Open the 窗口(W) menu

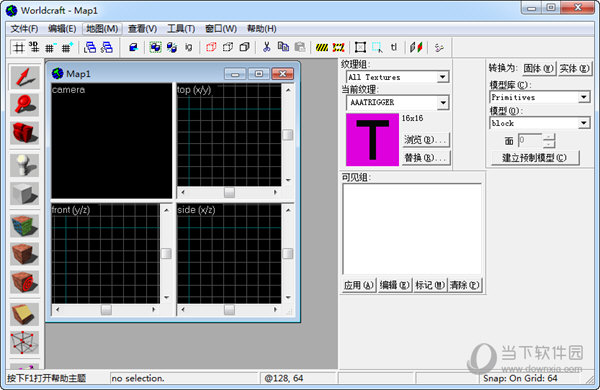click(221, 29)
